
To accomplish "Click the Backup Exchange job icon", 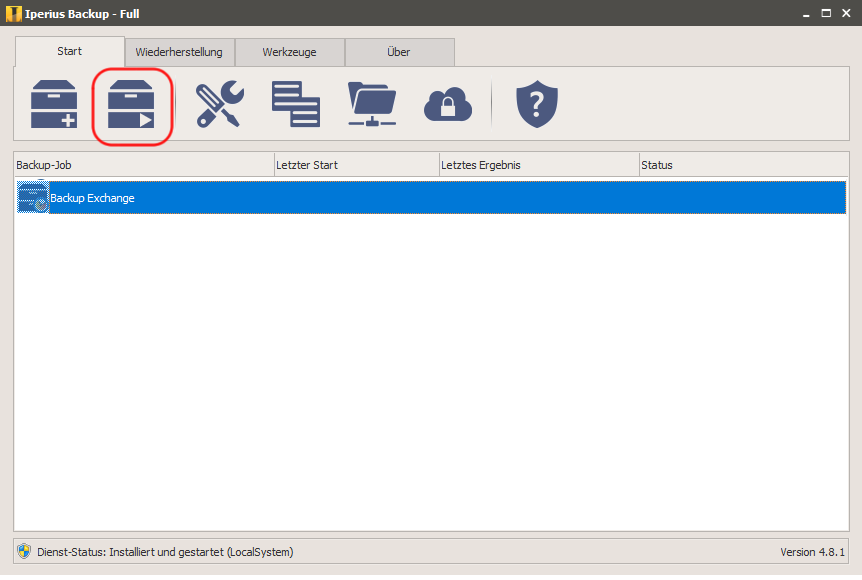I will 33,197.
